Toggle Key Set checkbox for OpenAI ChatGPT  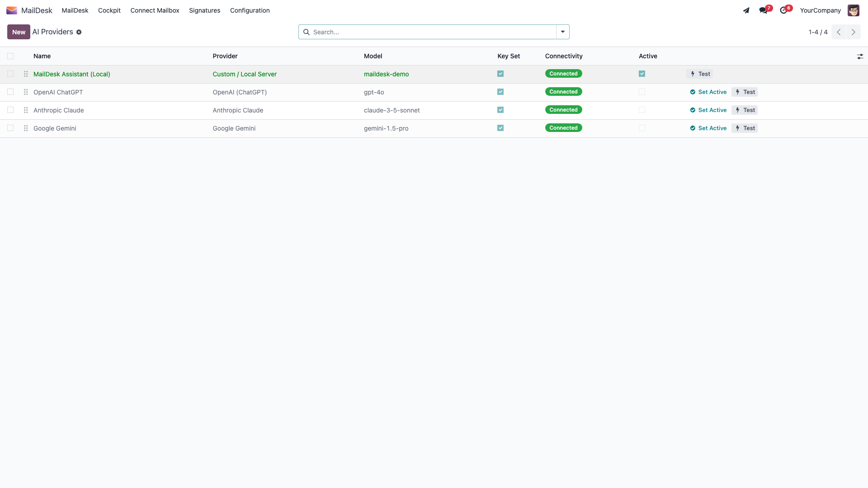coord(500,92)
